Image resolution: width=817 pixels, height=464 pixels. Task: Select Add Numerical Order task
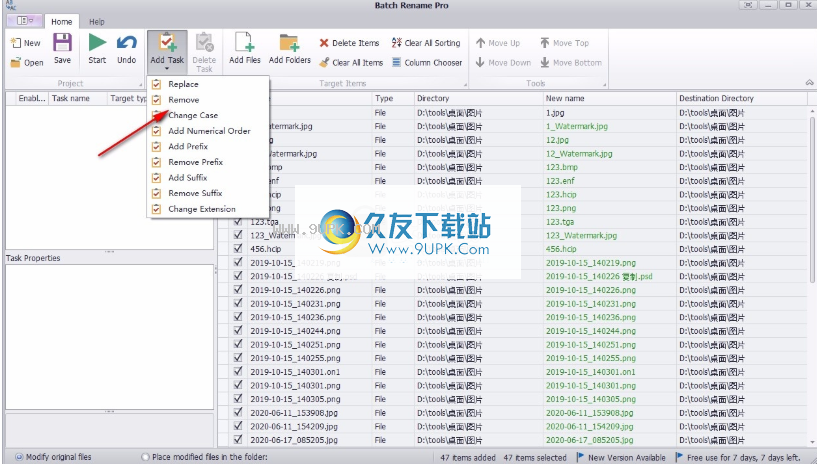pyautogui.click(x=208, y=131)
